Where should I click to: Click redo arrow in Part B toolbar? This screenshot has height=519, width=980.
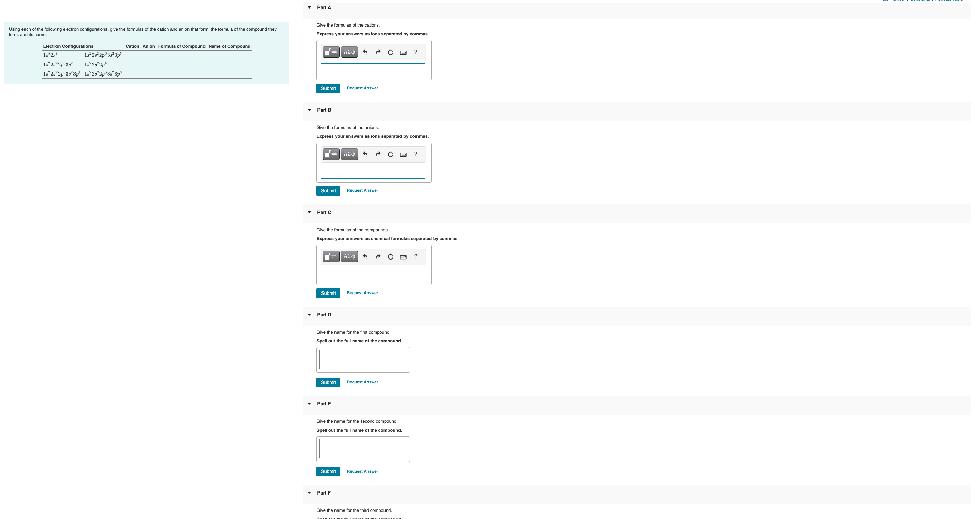378,154
